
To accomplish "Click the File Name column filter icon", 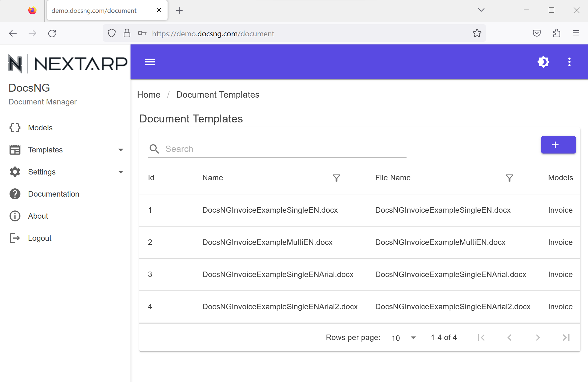I will [509, 178].
